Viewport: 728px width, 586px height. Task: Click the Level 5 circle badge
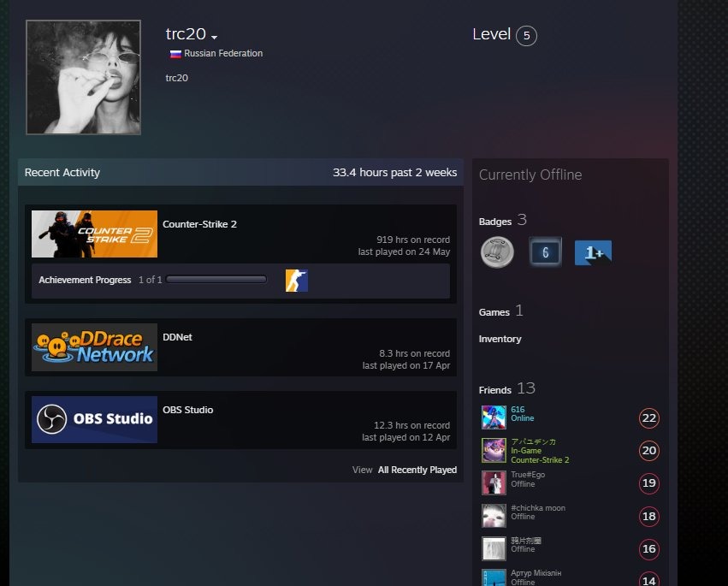(x=526, y=36)
